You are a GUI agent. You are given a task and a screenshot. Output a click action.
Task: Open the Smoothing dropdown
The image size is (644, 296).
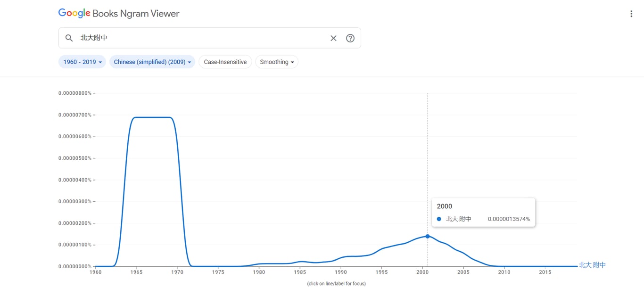(x=277, y=62)
